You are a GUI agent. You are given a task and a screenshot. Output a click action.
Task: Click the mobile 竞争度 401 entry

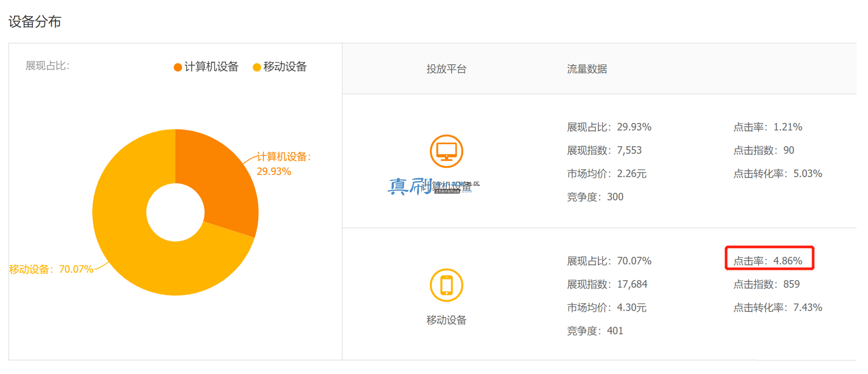pyautogui.click(x=595, y=331)
